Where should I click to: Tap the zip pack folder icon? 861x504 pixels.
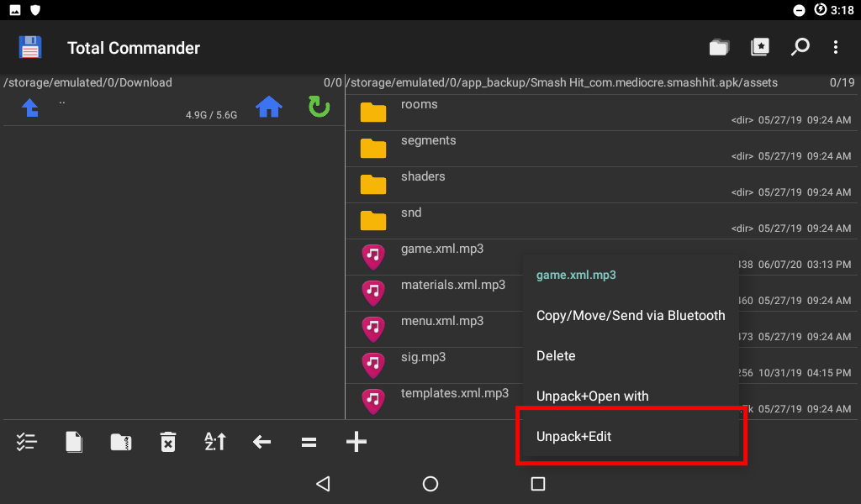(x=121, y=442)
